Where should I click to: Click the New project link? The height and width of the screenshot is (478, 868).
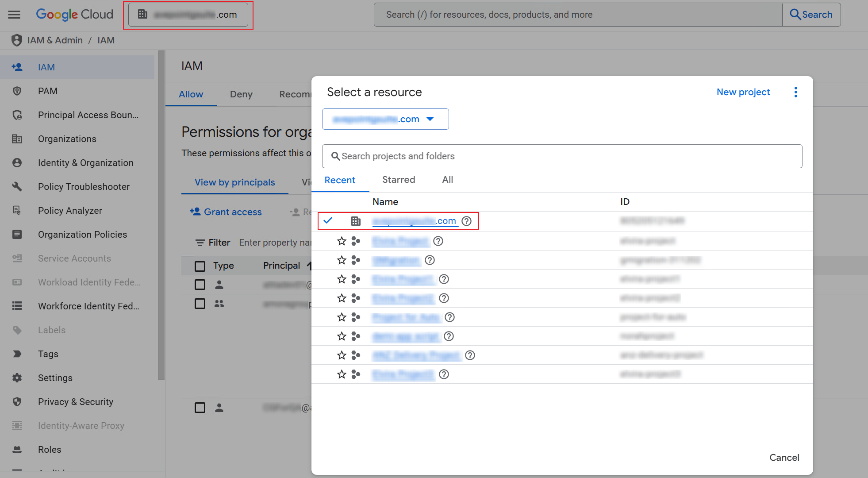point(743,92)
